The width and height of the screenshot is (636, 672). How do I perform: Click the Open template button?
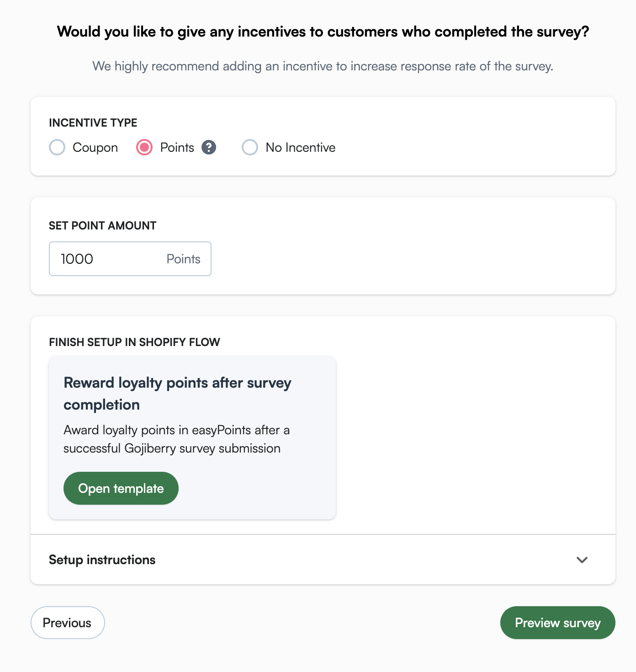pyautogui.click(x=121, y=488)
